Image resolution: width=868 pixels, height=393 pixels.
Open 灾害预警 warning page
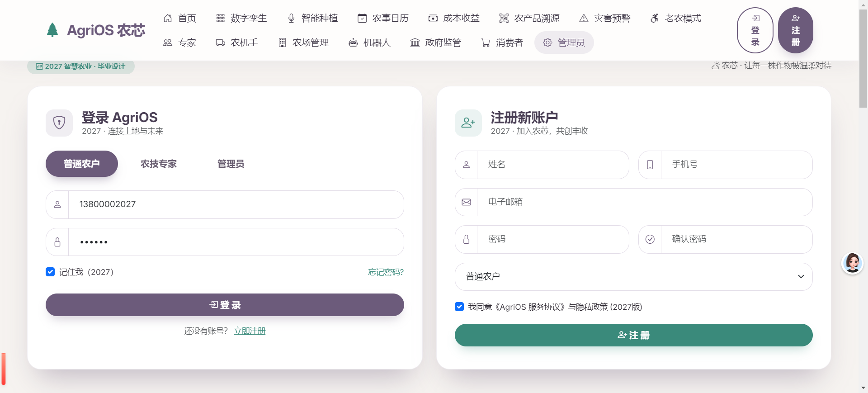point(605,18)
